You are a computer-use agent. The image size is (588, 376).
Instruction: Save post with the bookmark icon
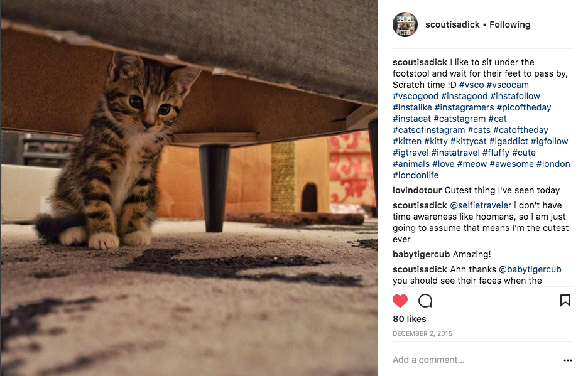tap(565, 301)
